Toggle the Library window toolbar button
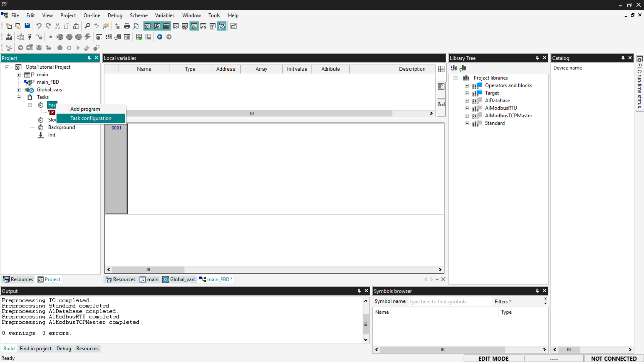The image size is (644, 362). coord(166,26)
